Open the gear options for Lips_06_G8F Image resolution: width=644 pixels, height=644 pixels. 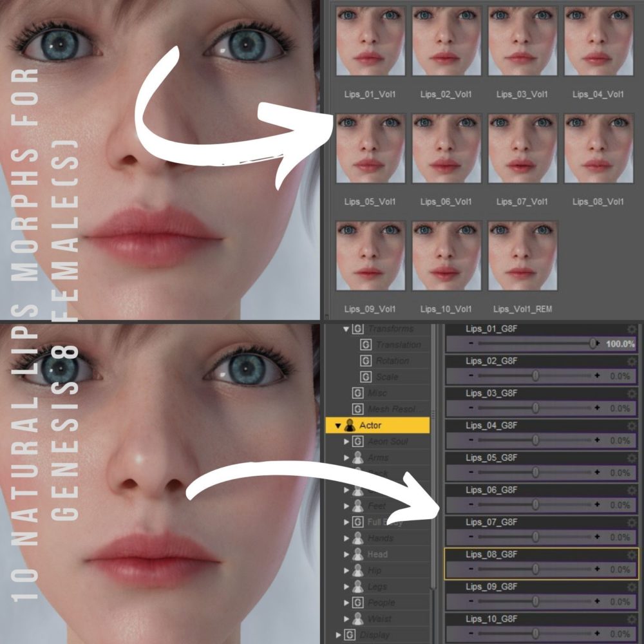632,490
